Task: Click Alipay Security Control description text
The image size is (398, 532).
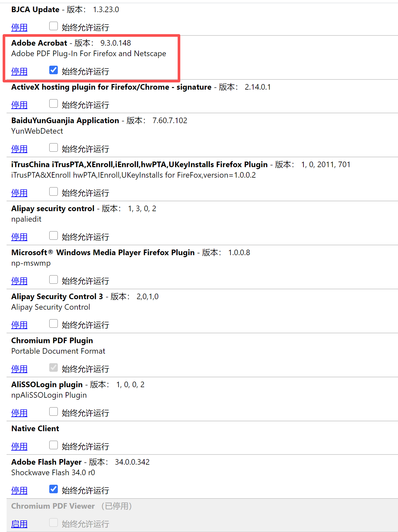Action: 51,307
